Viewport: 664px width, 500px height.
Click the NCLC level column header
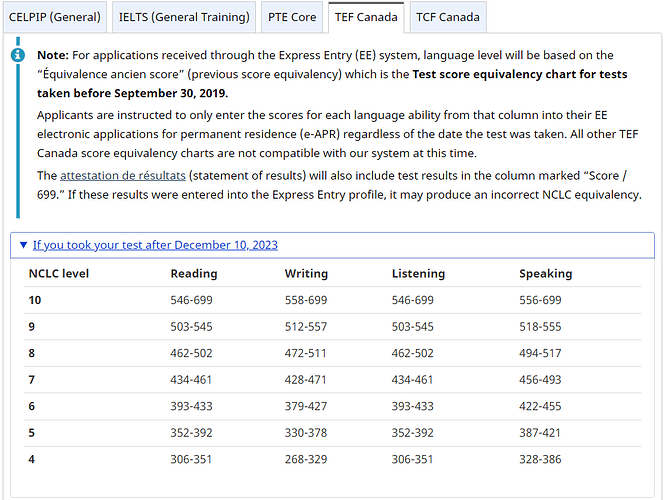point(59,273)
